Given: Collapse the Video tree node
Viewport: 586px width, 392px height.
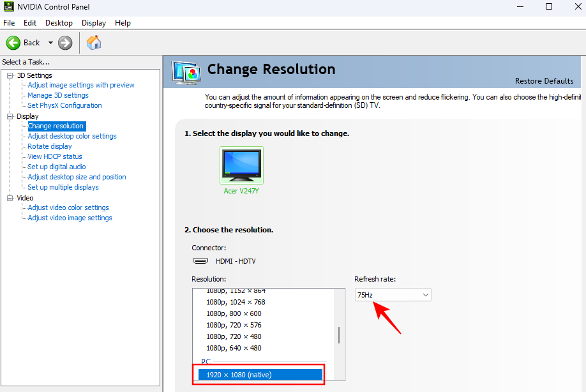Looking at the screenshot, I should coord(10,198).
